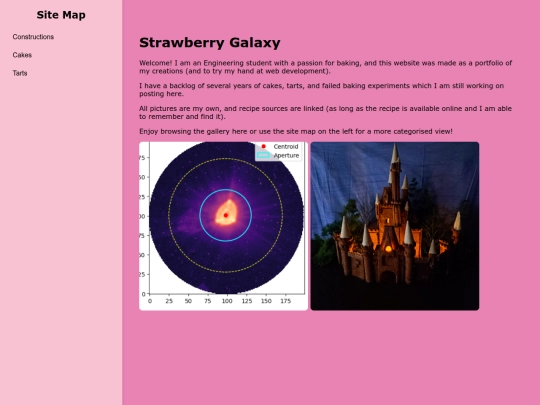The height and width of the screenshot is (405, 540).
Task: Click the Centroid legend entry in the plot
Action: (x=279, y=146)
